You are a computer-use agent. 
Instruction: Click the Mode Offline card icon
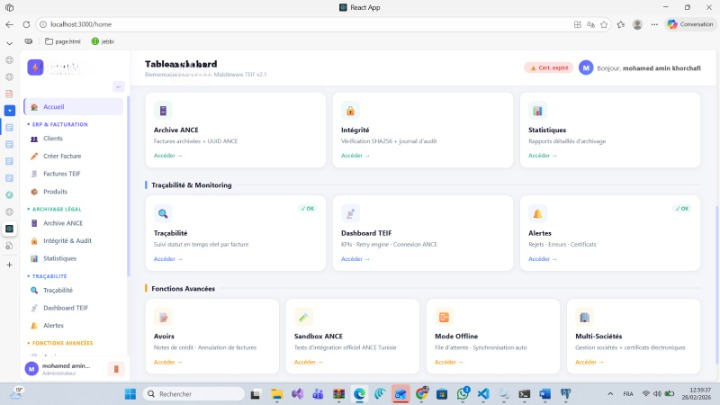pos(444,317)
